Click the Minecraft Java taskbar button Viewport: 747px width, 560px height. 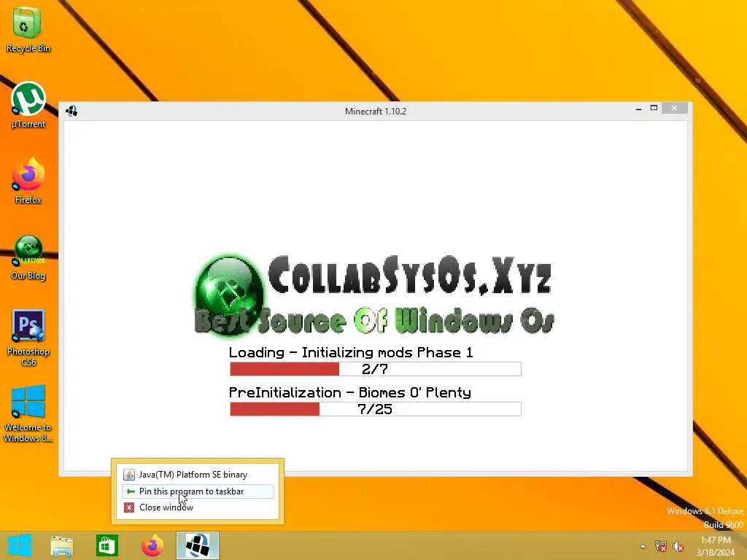pyautogui.click(x=197, y=545)
